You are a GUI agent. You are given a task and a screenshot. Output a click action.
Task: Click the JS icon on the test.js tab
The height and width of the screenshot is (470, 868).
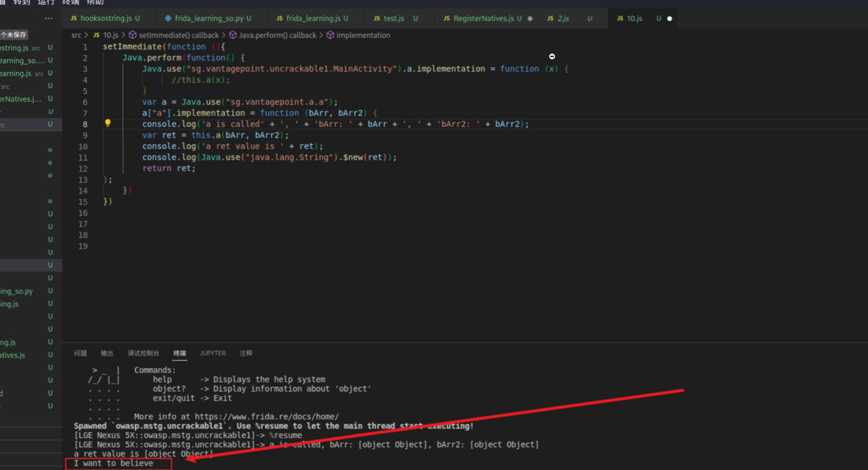377,19
